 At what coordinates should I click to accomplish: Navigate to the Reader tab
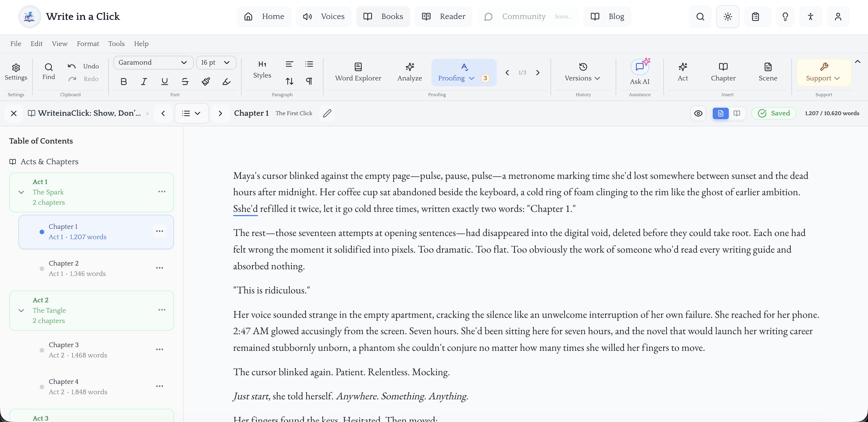(x=443, y=16)
